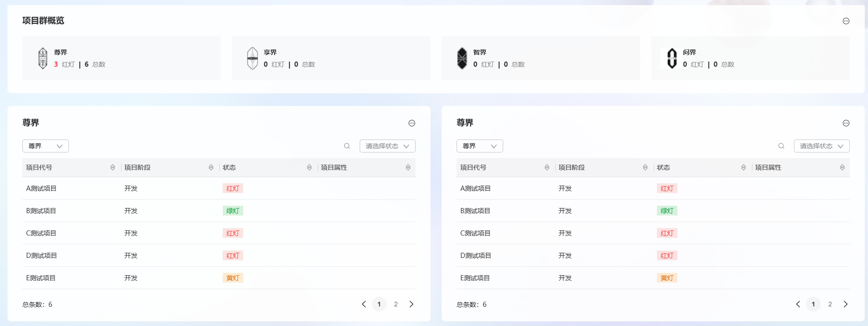
Task: Click C测试项目 in the left table
Action: 41,233
